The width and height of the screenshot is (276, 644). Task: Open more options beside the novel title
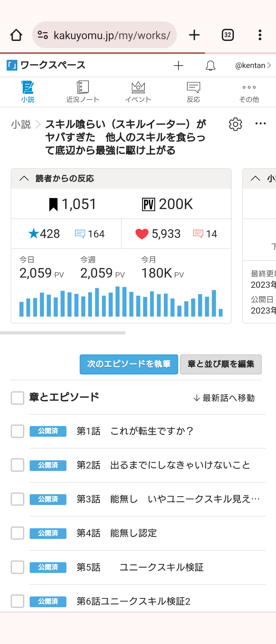coord(260,124)
